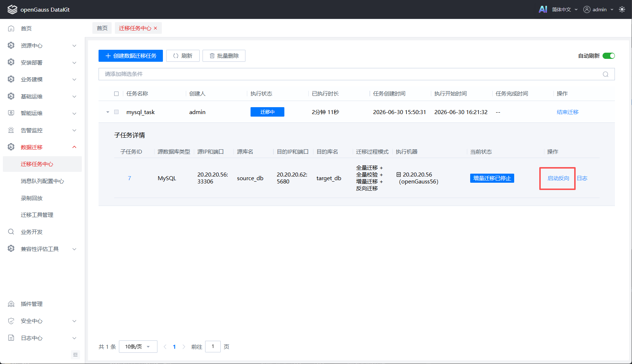Expand the 日志中心 menu chevron

[74, 338]
